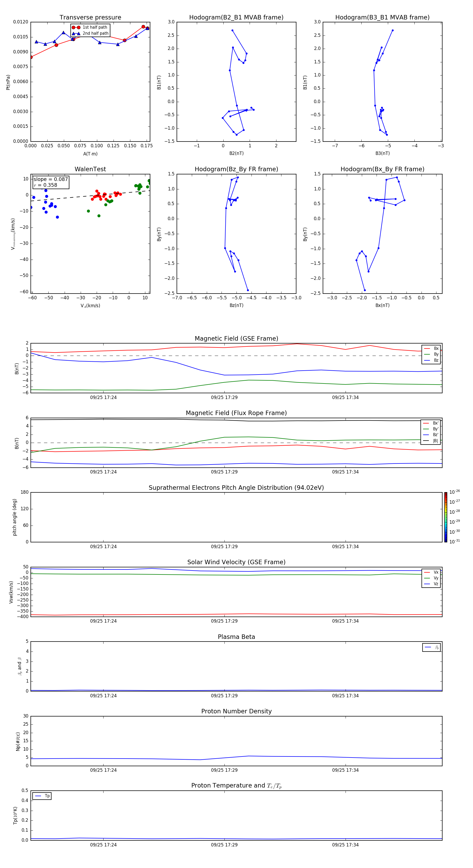473x868 pixels.
Task: Click the "Proton Temperature and Te/Tp" title
Action: [x=236, y=786]
